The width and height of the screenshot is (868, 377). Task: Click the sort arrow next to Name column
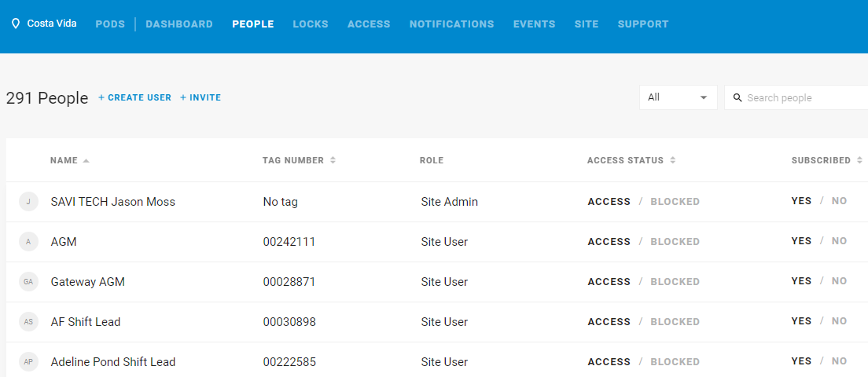click(x=86, y=161)
